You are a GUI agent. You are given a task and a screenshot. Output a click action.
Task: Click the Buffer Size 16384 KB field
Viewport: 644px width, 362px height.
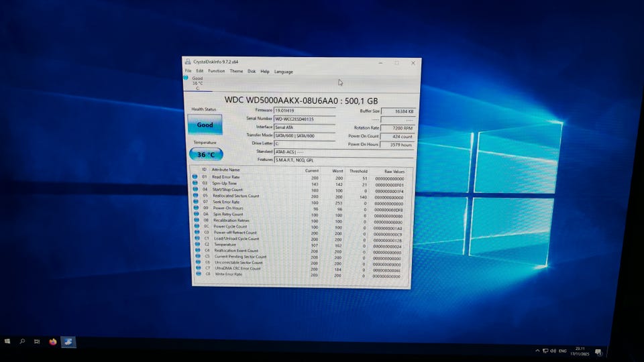click(398, 111)
